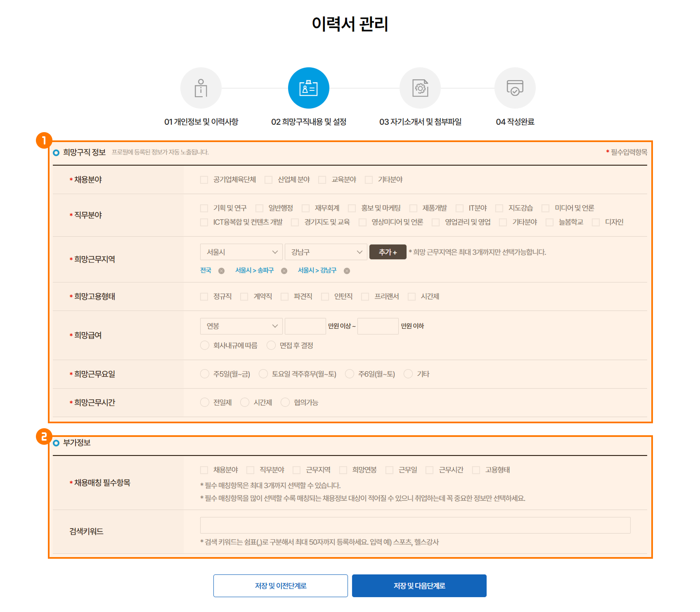Click the step 04 작성완료 icon
The height and width of the screenshot is (612, 700).
tap(515, 88)
